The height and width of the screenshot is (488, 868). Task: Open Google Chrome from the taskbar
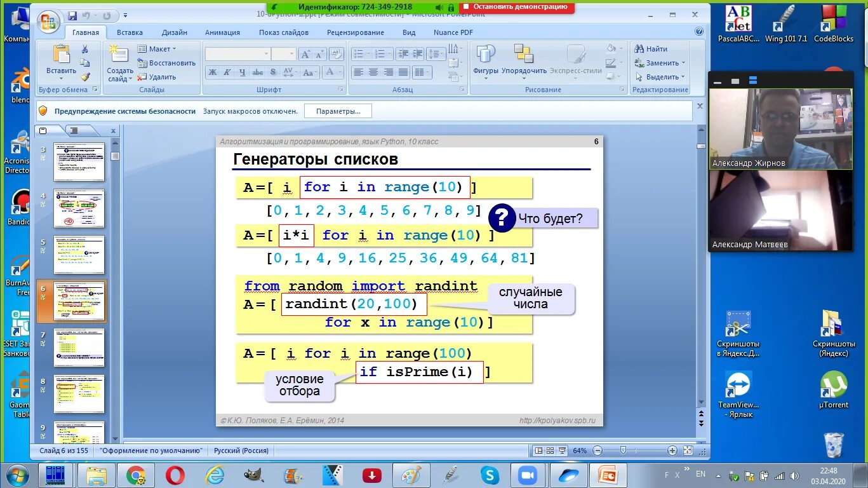coord(135,475)
